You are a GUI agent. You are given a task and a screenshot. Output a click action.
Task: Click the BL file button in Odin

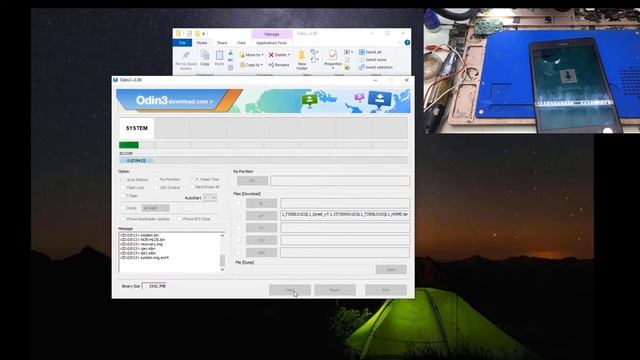[x=261, y=203]
